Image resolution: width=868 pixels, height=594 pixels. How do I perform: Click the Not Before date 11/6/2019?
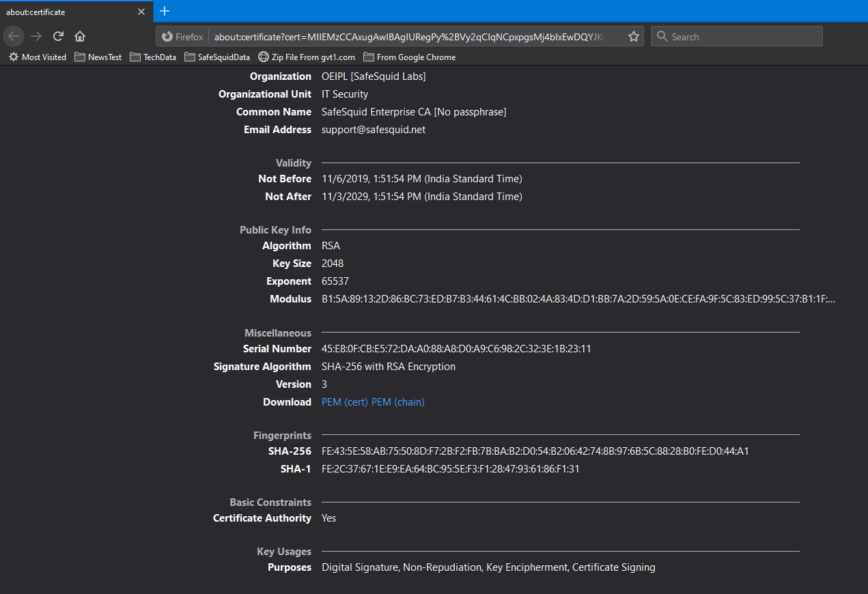(x=422, y=179)
